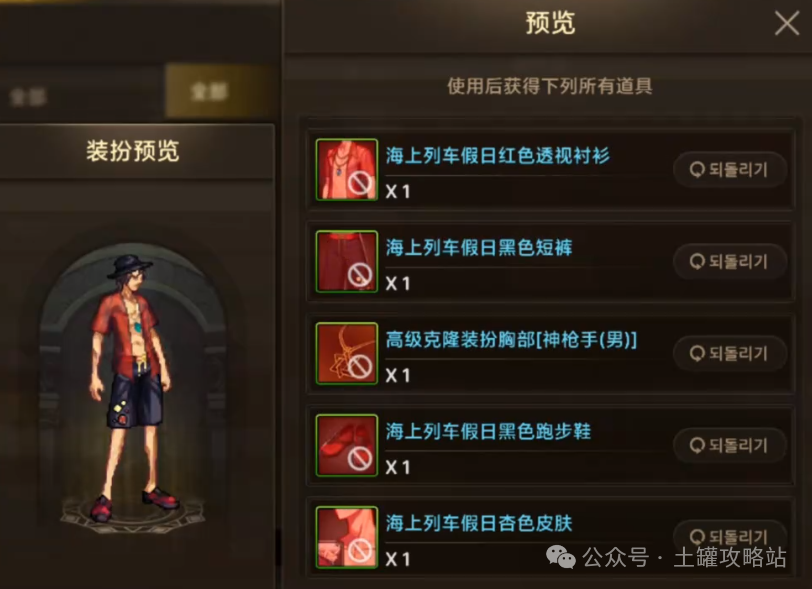Click the black running shoes item icon
The width and height of the screenshot is (812, 589).
[346, 445]
